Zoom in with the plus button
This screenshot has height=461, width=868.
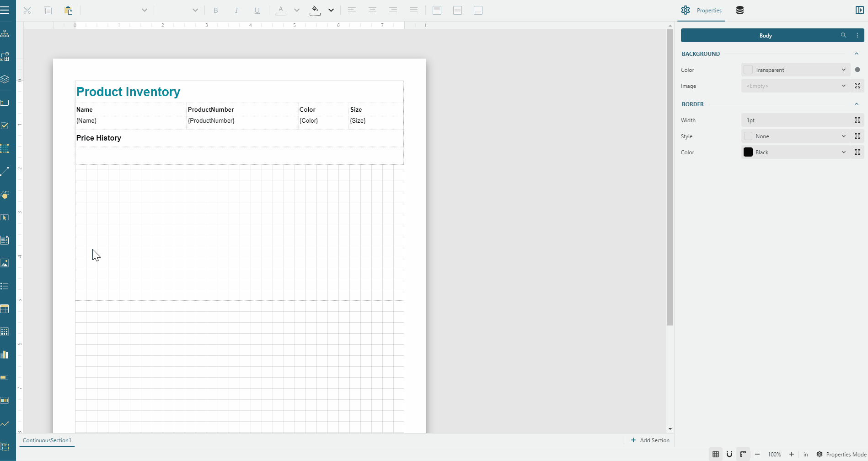(792, 454)
